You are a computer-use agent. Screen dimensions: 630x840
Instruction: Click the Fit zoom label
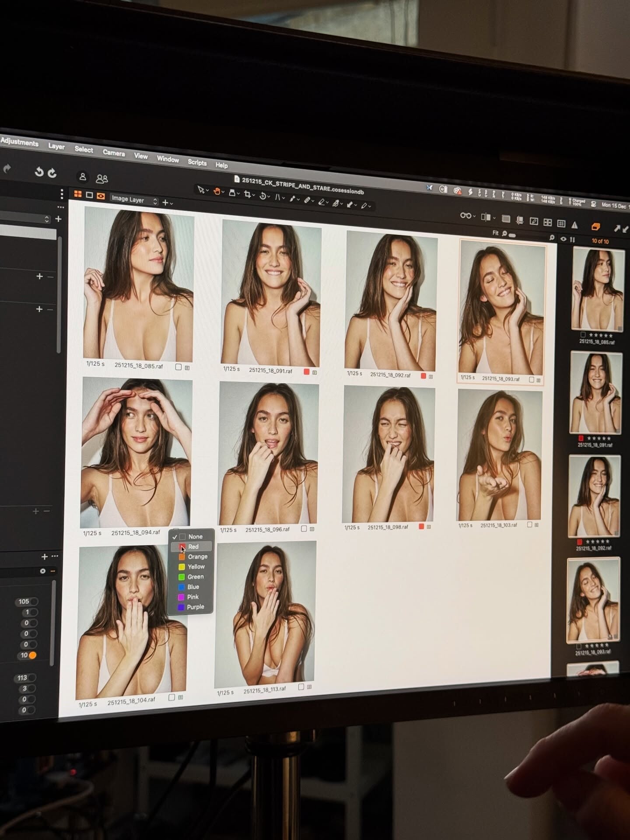click(x=495, y=233)
